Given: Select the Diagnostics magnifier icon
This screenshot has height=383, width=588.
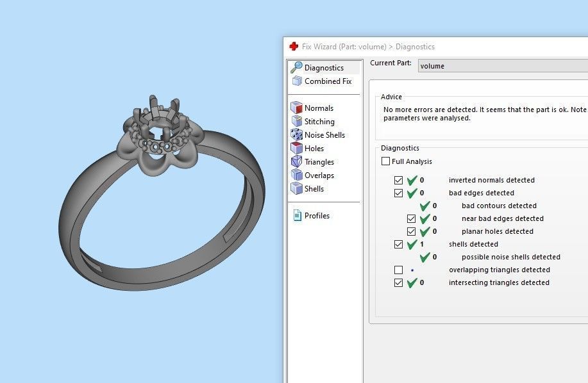Looking at the screenshot, I should (295, 67).
